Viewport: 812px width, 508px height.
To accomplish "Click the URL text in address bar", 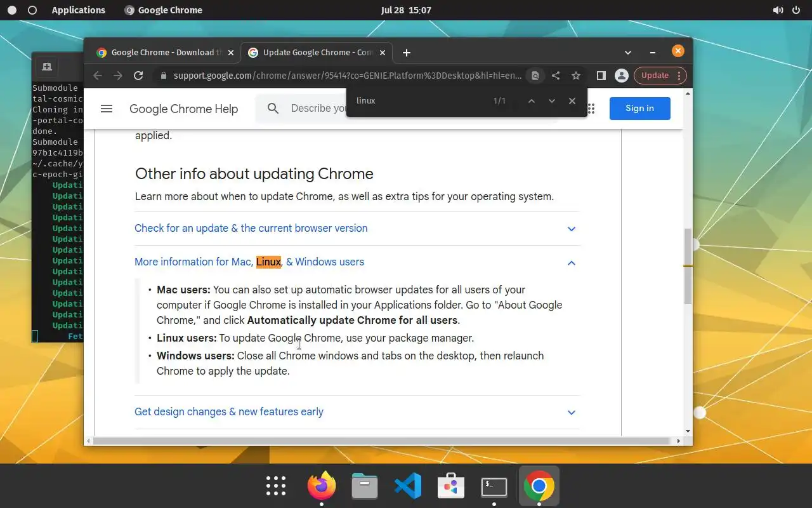I will click(348, 76).
